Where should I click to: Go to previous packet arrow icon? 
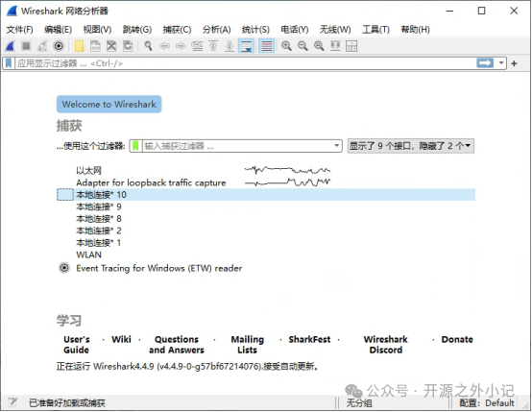[164, 46]
